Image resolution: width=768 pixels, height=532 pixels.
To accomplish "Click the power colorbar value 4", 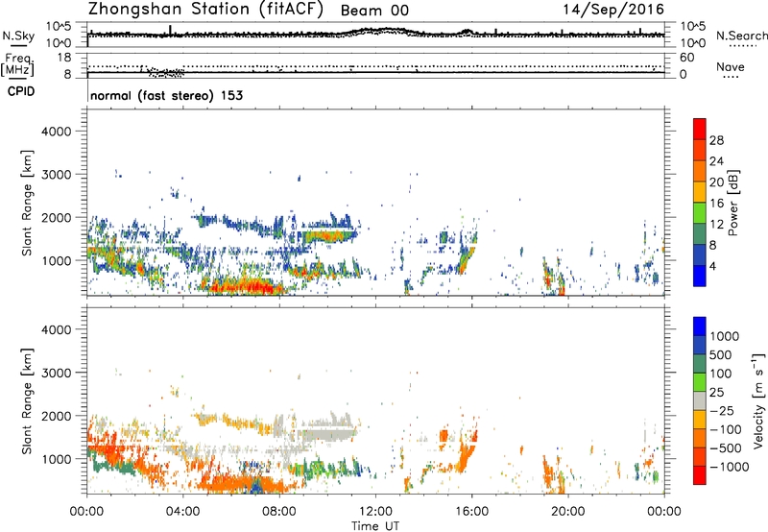I will 712,266.
